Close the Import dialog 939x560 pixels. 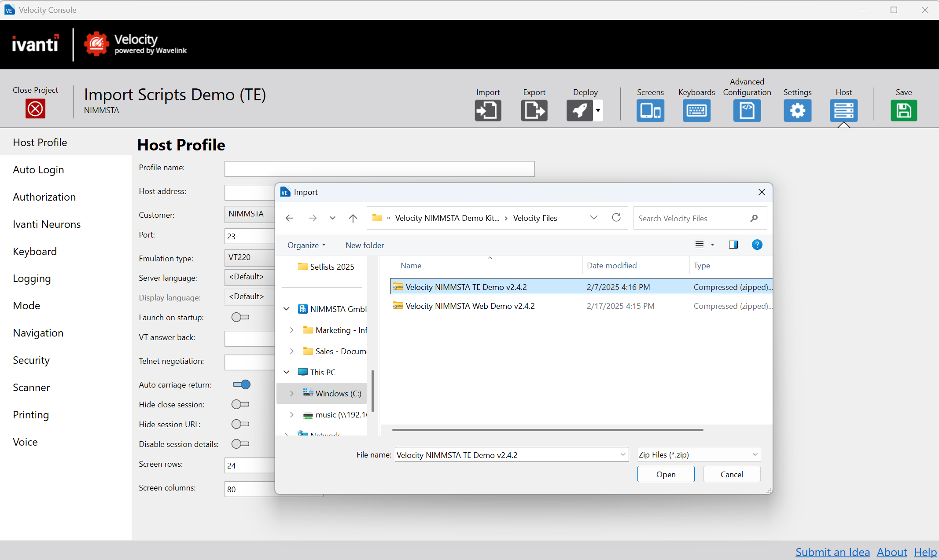762,192
